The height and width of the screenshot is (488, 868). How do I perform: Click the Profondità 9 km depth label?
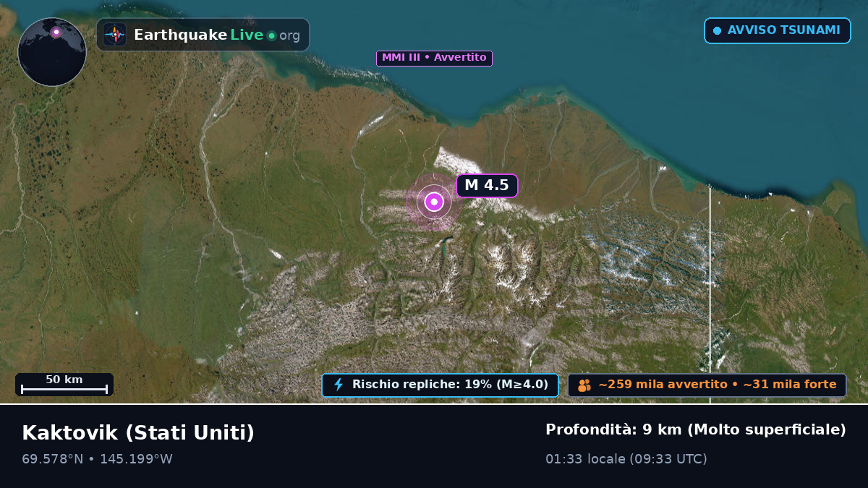[x=696, y=430]
